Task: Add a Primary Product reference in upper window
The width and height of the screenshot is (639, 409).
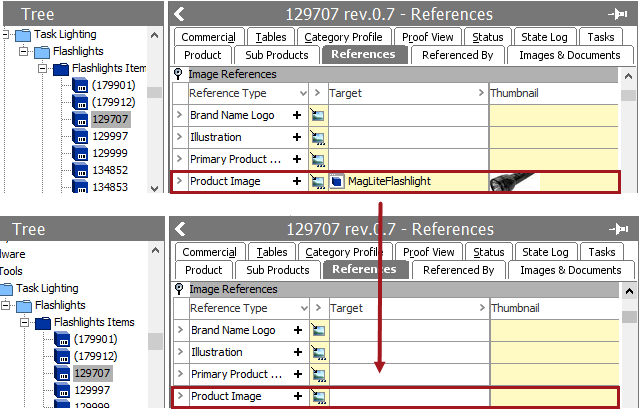Action: pyautogui.click(x=297, y=159)
